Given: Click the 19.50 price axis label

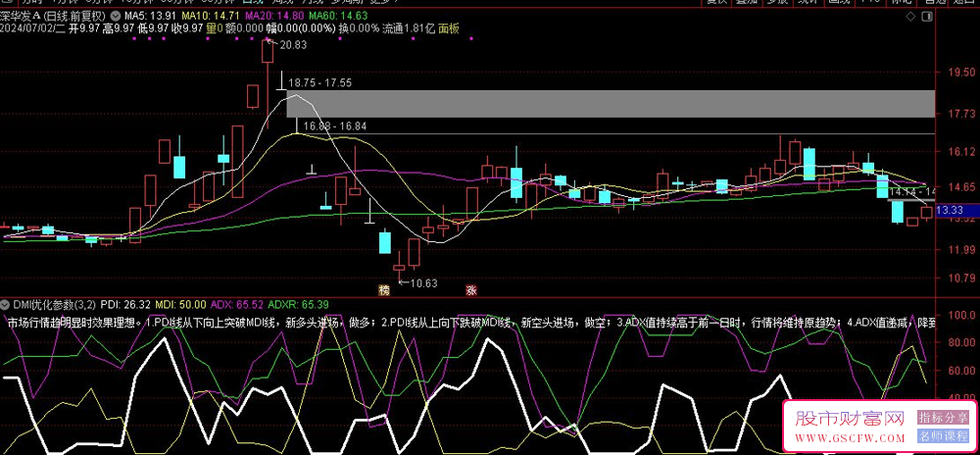Looking at the screenshot, I should [x=962, y=72].
